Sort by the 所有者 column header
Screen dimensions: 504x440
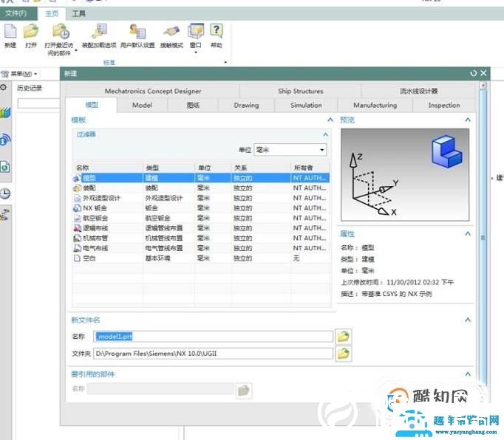click(310, 168)
